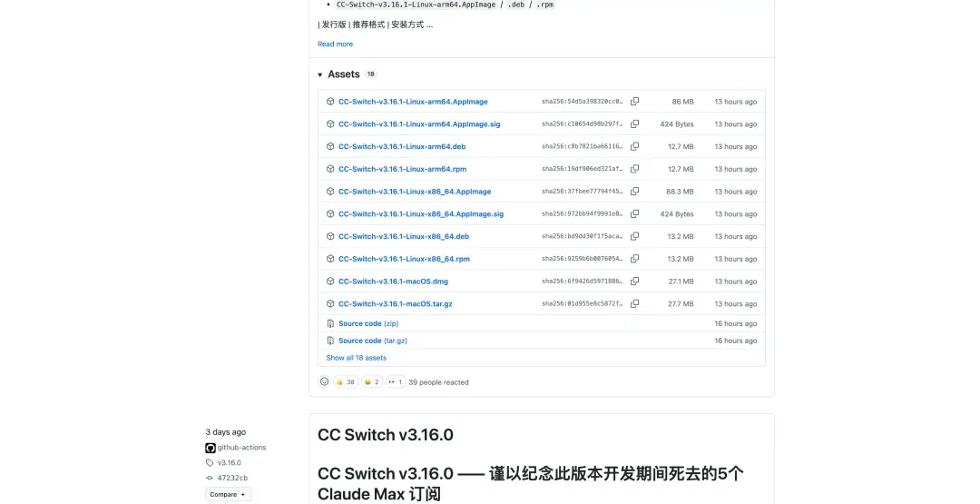Image resolution: width=980 pixels, height=504 pixels.
Task: Click the 27.1 MB size value
Action: tap(681, 282)
